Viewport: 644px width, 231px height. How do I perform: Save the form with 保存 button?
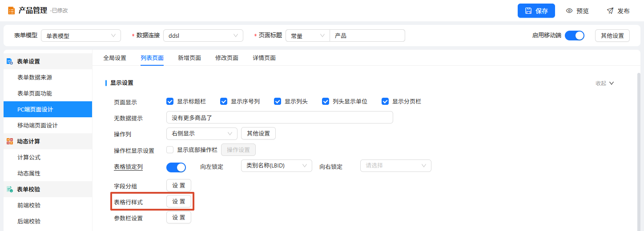point(536,11)
